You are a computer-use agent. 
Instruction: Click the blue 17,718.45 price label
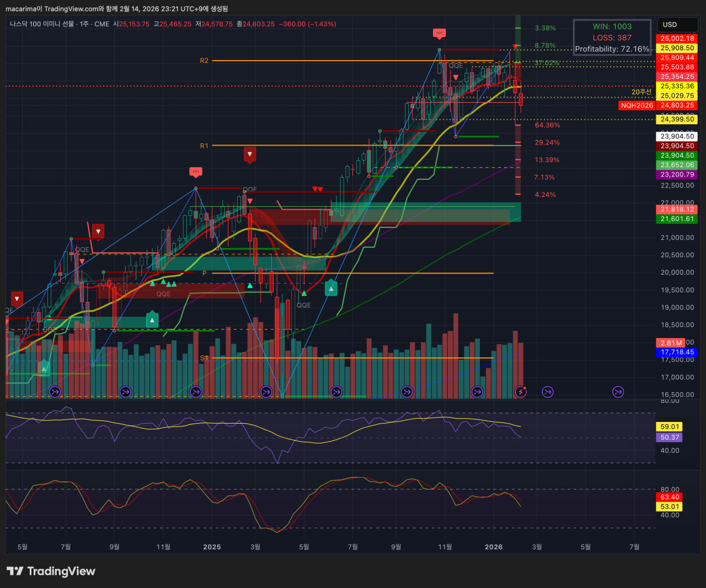(677, 352)
